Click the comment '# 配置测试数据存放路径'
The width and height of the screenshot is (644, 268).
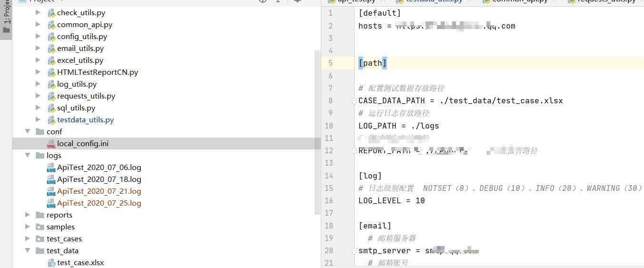(401, 89)
